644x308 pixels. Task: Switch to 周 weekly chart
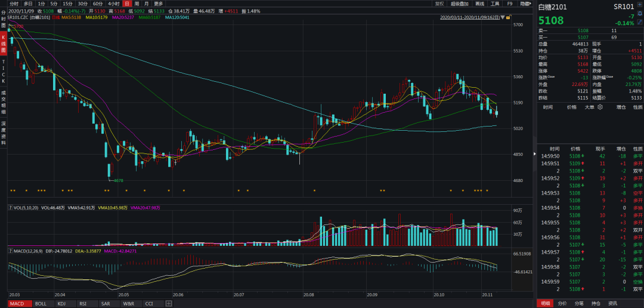137,4
